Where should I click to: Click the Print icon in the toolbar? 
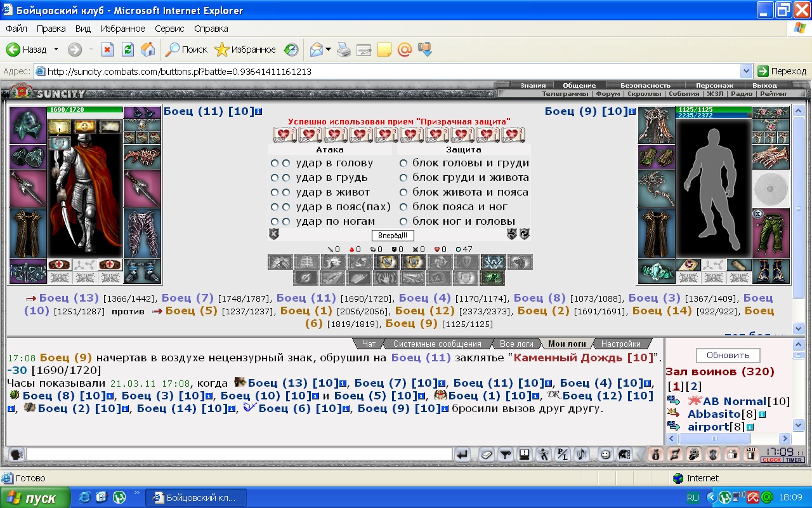(343, 50)
